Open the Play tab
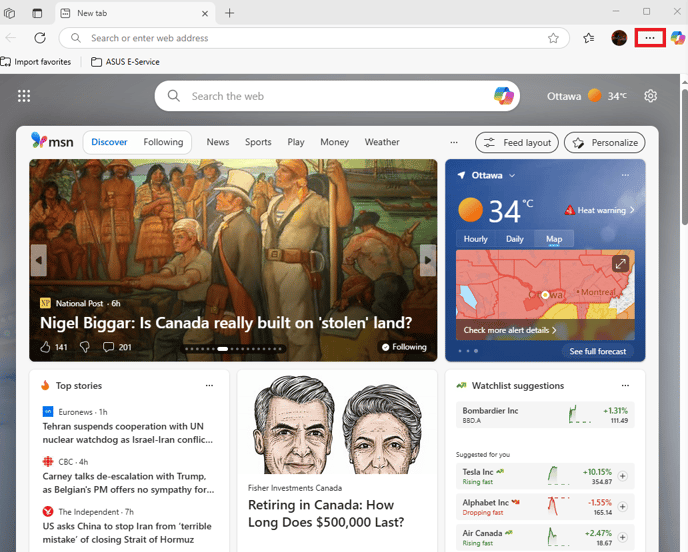The image size is (688, 552). coord(296,142)
